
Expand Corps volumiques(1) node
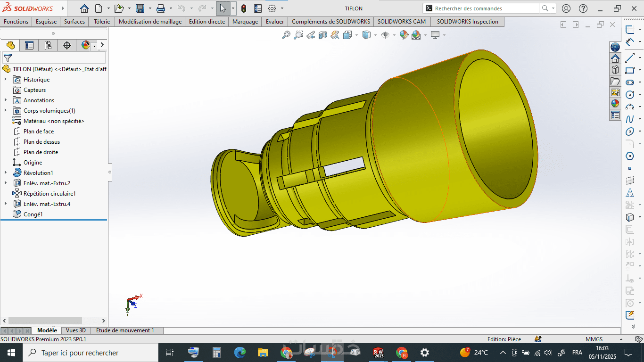pyautogui.click(x=6, y=111)
